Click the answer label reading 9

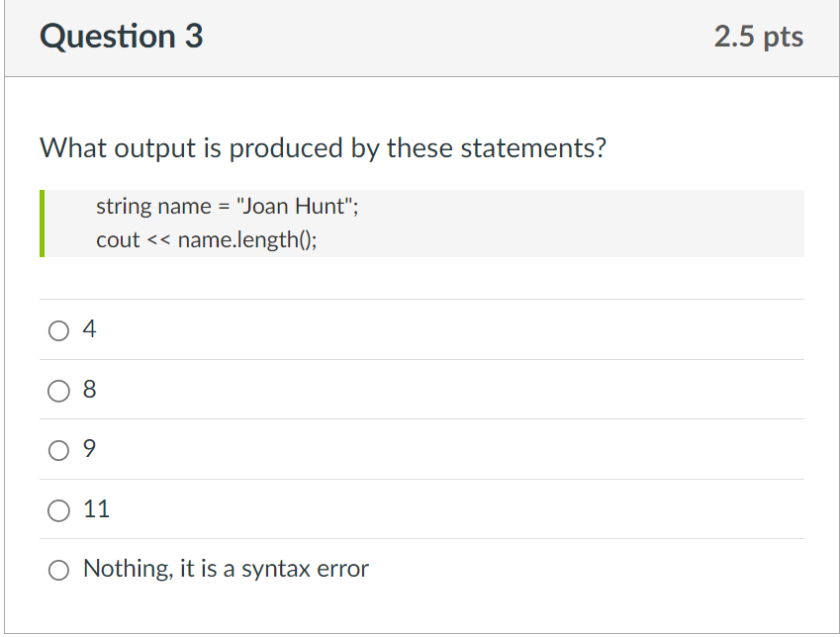tap(89, 449)
